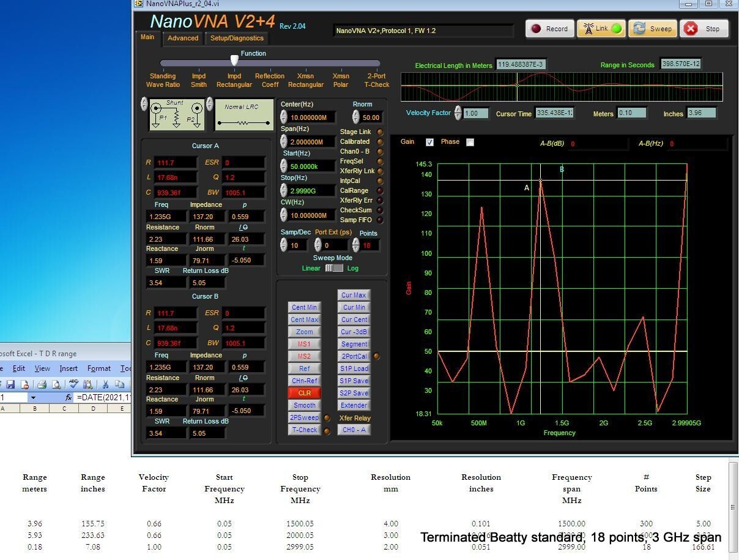Click the Zoom button
Viewport: 739px width, 560px height.
click(x=304, y=332)
